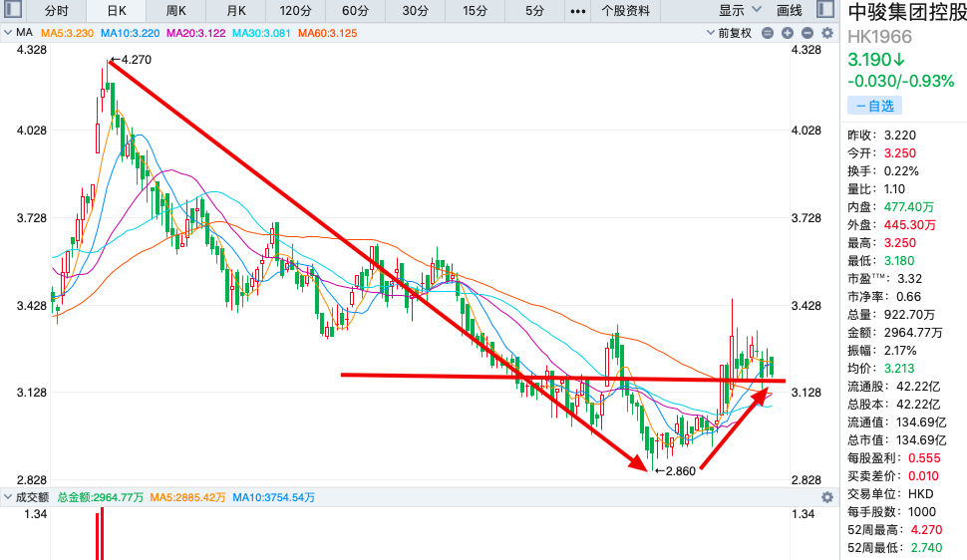Click the stock code HK1966
This screenshot has height=560, width=967.
pos(879,37)
